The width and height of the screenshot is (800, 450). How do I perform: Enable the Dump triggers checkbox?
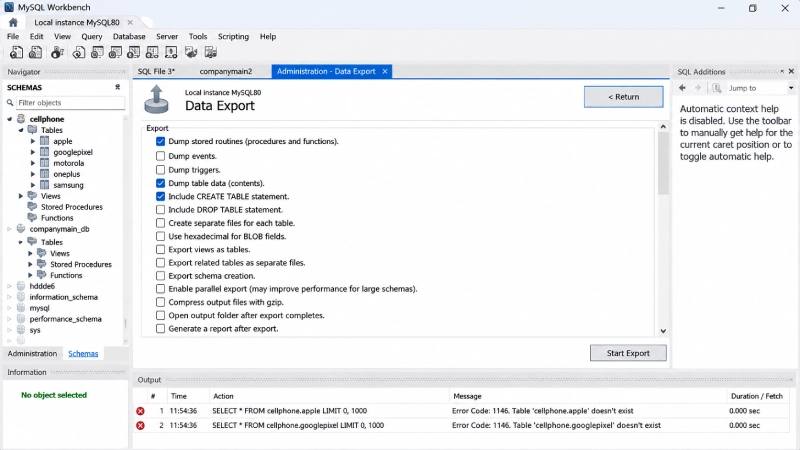click(x=160, y=169)
